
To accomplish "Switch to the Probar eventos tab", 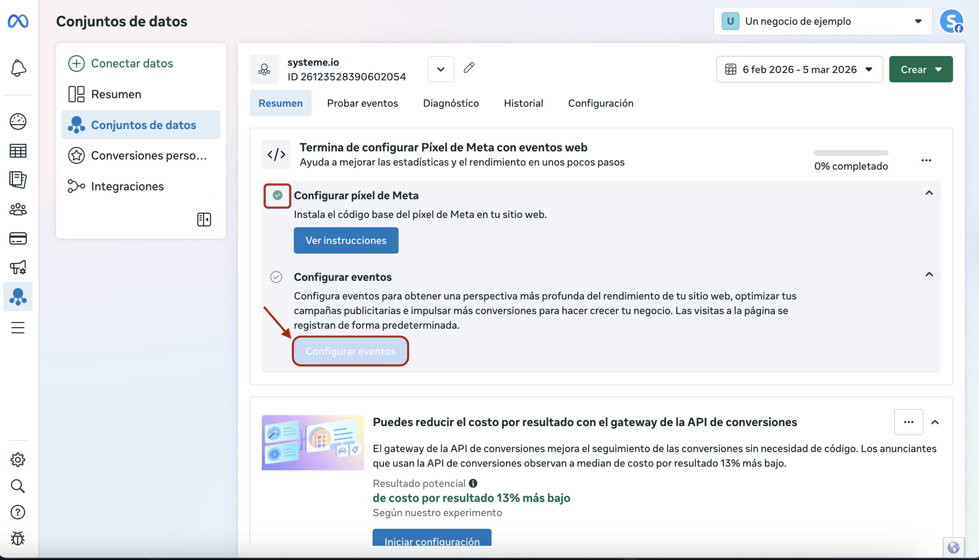I will click(x=362, y=103).
